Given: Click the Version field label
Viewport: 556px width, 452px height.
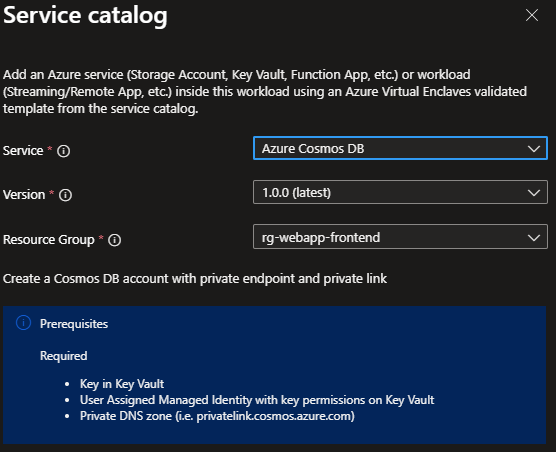Looking at the screenshot, I should (24, 195).
